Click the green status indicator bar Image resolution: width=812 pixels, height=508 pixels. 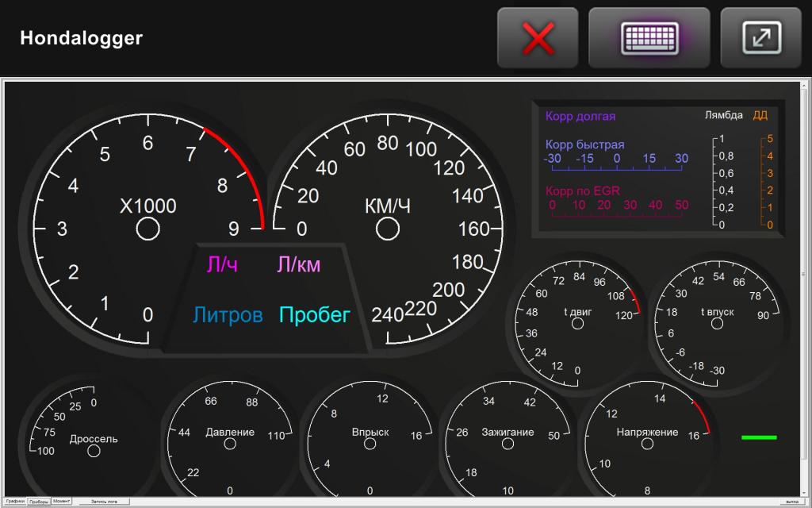click(x=759, y=437)
